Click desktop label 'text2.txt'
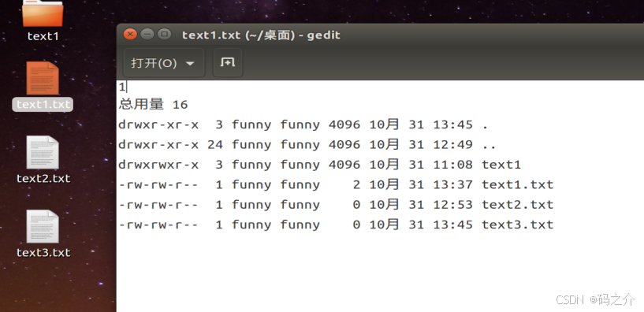 click(x=43, y=179)
